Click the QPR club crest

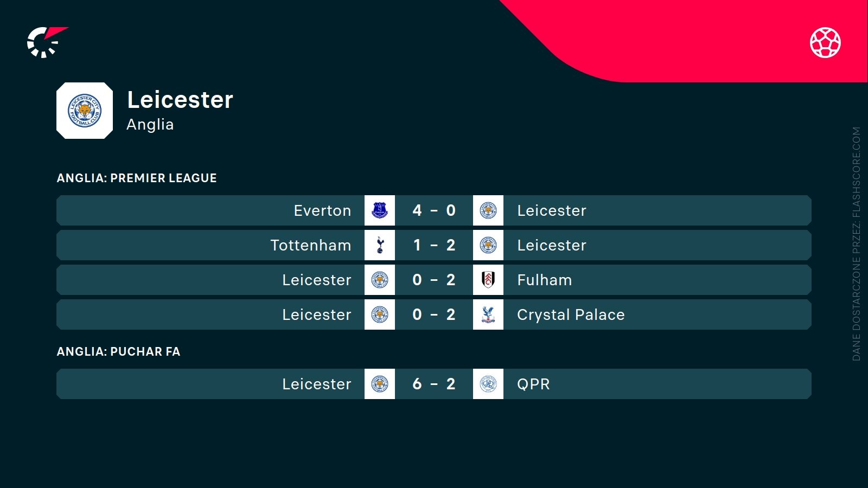tap(488, 384)
